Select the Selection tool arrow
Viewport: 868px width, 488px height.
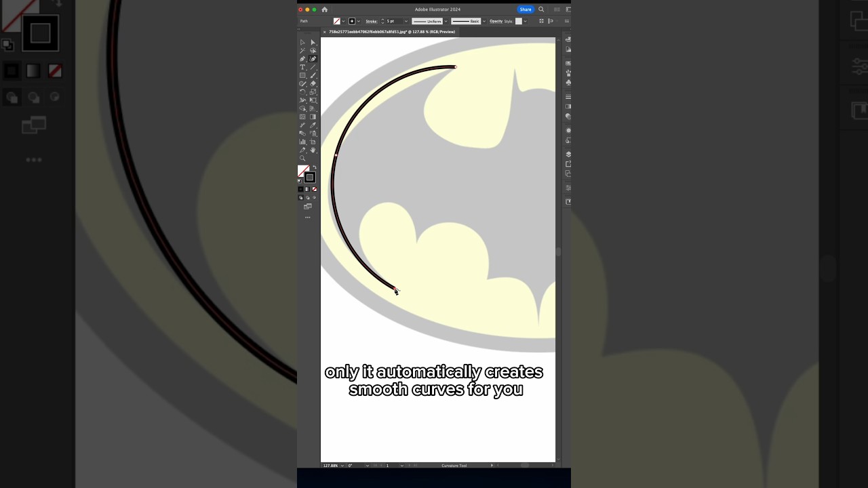pos(302,42)
